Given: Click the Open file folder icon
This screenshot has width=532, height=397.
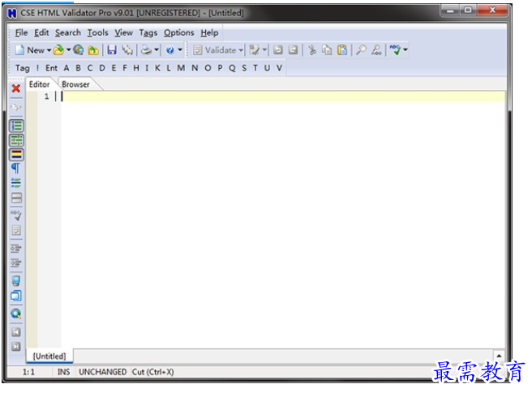Looking at the screenshot, I should tap(58, 50).
